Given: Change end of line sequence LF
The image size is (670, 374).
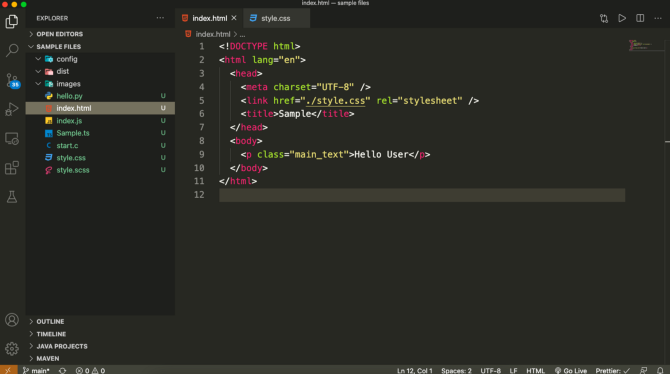Looking at the screenshot, I should click(x=514, y=371).
